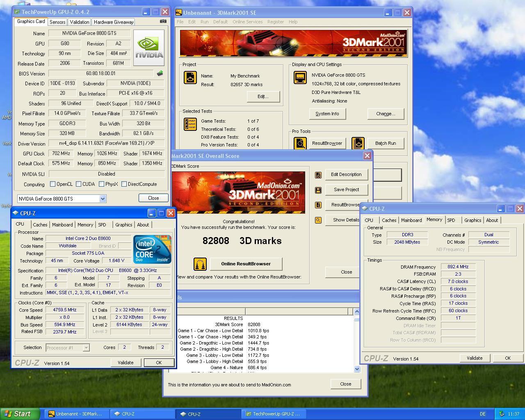The height and width of the screenshot is (420, 525).
Task: Click Edit Description button
Action: [x=346, y=174]
